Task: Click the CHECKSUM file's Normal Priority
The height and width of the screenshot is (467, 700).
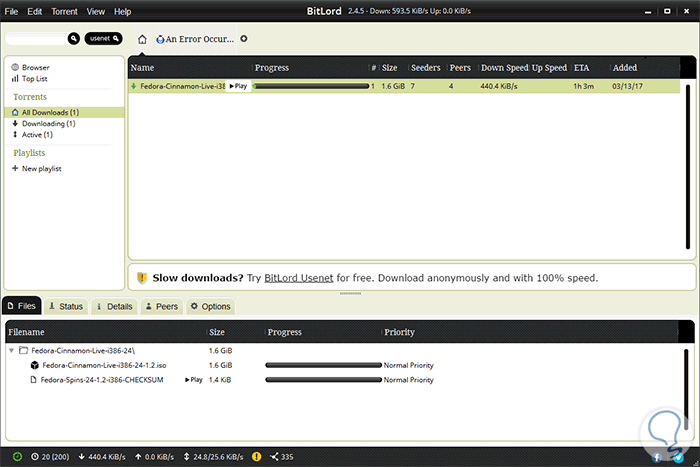Action: tap(408, 380)
